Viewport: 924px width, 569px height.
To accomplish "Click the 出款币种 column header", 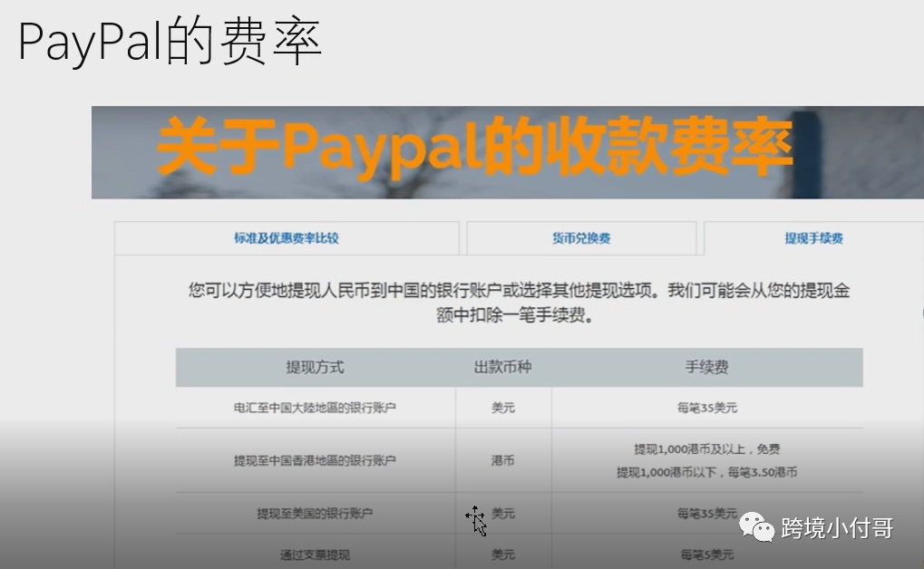I will tap(502, 367).
